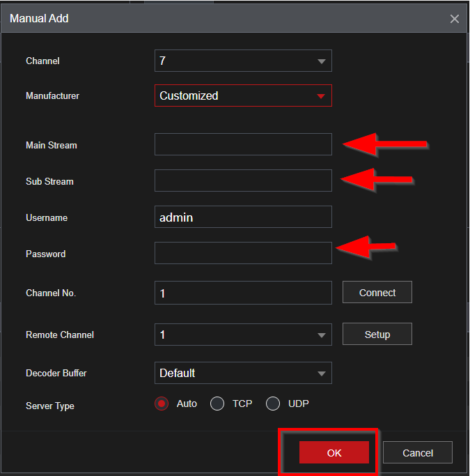Open the Channel dropdown showing 7

coord(242,61)
